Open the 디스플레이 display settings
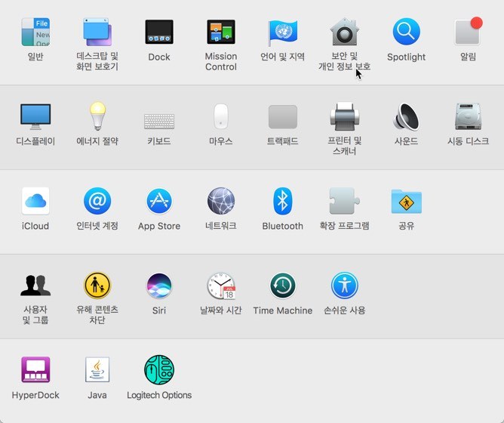Screen dimensions: 504x423 coord(35,116)
